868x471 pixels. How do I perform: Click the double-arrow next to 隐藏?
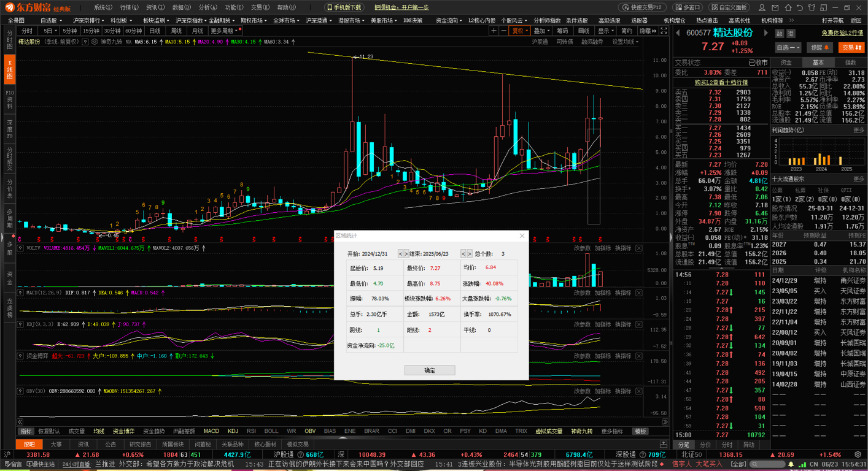tap(654, 31)
